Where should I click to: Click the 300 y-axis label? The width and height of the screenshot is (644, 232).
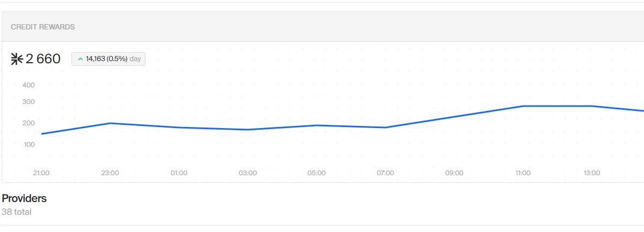(x=28, y=102)
